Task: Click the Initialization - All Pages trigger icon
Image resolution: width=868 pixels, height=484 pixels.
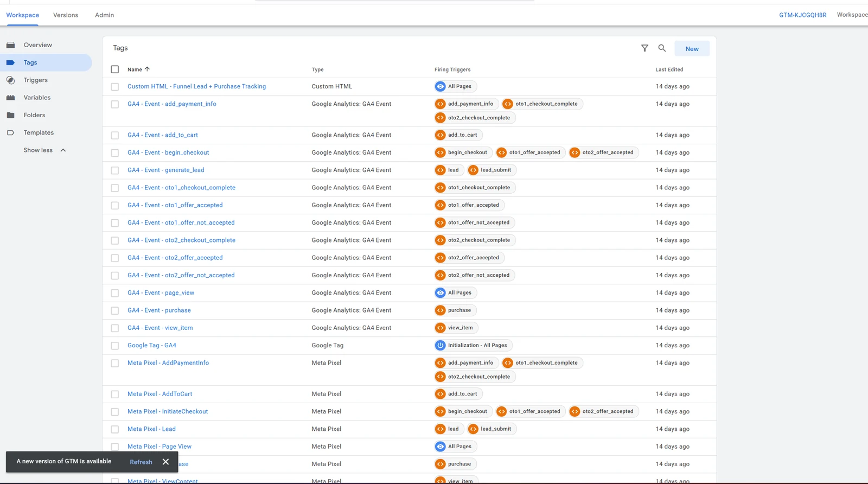Action: click(441, 345)
